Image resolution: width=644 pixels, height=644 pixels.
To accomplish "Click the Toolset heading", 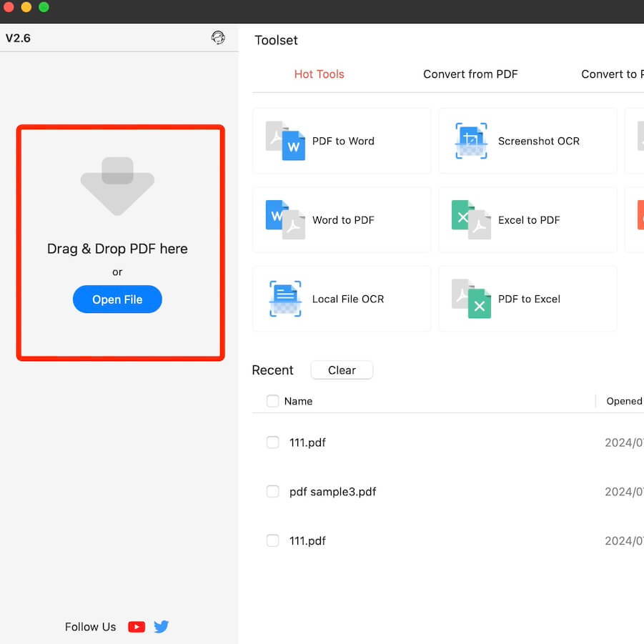I will point(276,40).
